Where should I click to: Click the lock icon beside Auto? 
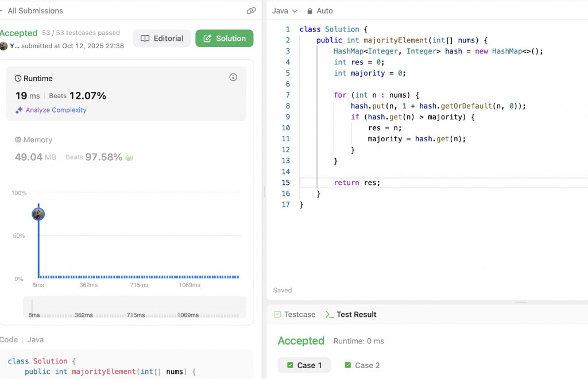(x=310, y=11)
